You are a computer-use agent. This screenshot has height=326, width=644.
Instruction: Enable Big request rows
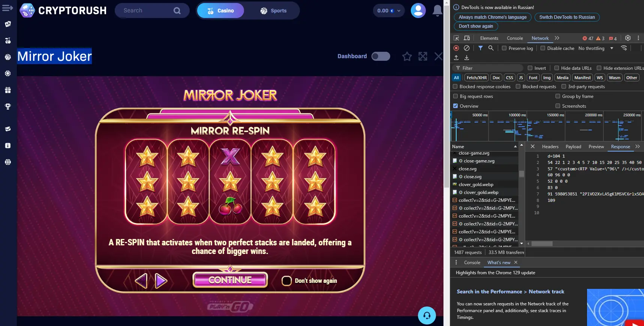[455, 96]
